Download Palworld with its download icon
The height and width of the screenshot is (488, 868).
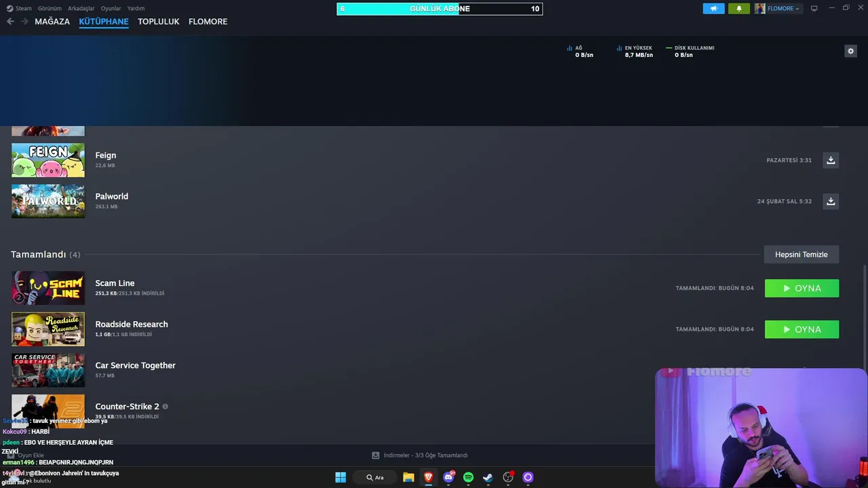(x=831, y=201)
